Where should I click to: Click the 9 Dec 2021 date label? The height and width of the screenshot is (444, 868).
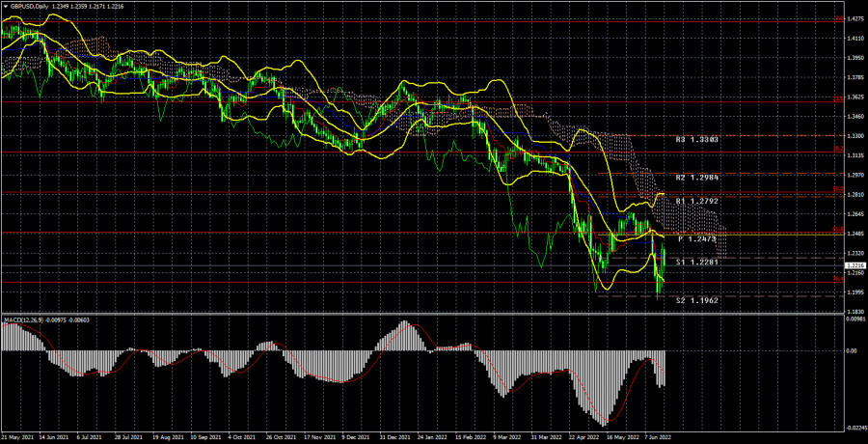357,437
